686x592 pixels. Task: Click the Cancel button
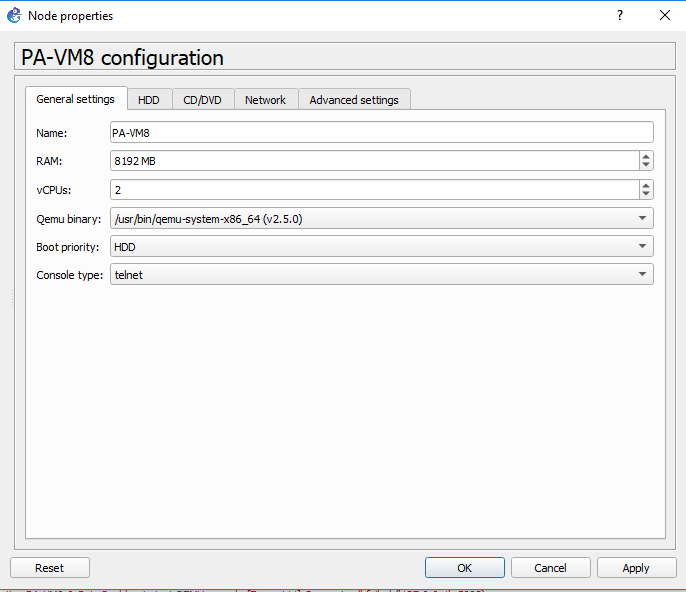(550, 567)
